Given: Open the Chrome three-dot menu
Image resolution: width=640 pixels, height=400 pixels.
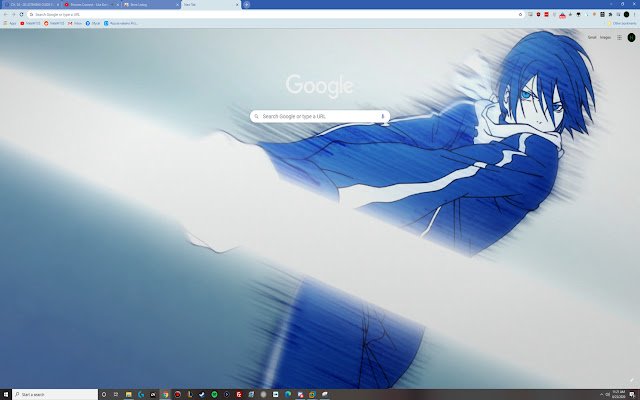Looking at the screenshot, I should 634,14.
